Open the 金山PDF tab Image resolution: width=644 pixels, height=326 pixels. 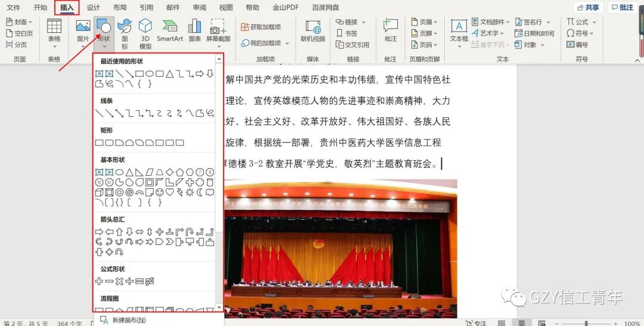pos(286,7)
